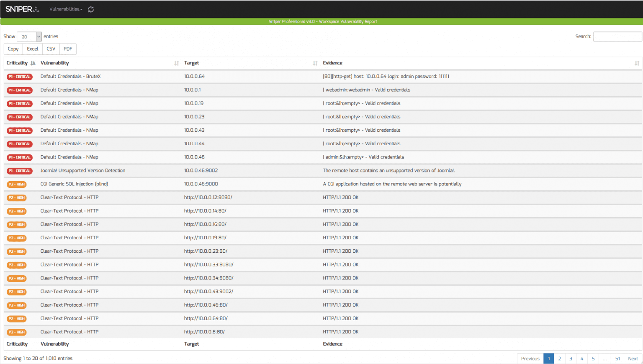Viewport: 643px width, 364px height.
Task: Sort the table by Target column
Action: tap(314, 63)
